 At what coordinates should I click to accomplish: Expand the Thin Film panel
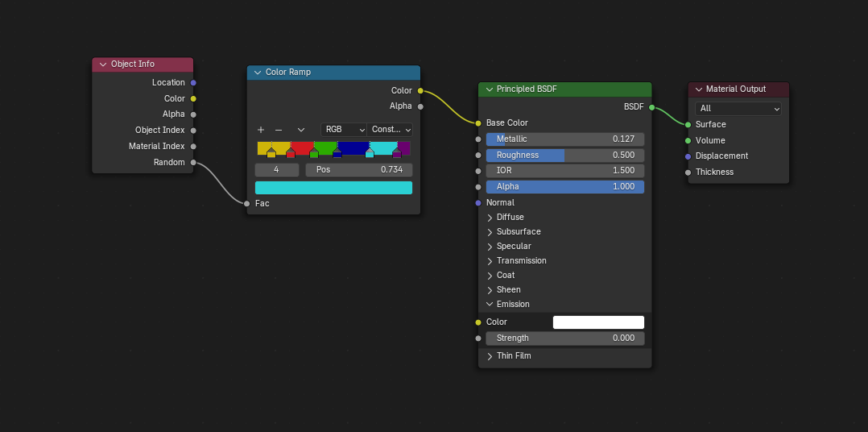click(x=490, y=355)
